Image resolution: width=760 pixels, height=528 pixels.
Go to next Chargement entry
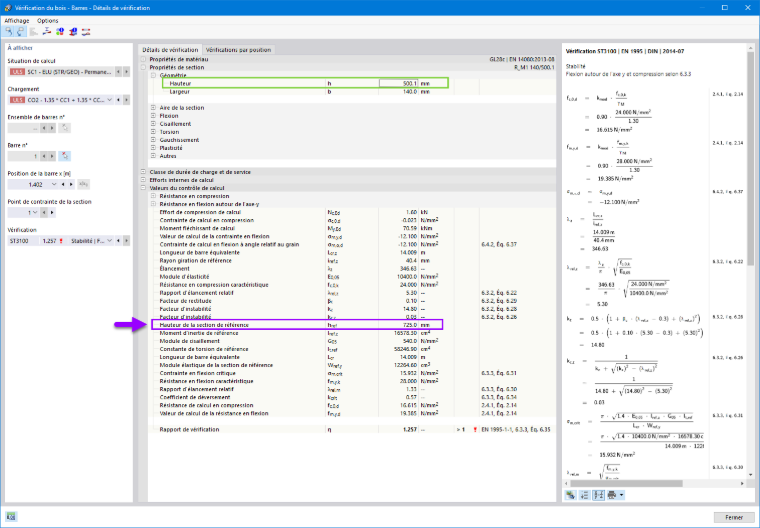[x=126, y=100]
